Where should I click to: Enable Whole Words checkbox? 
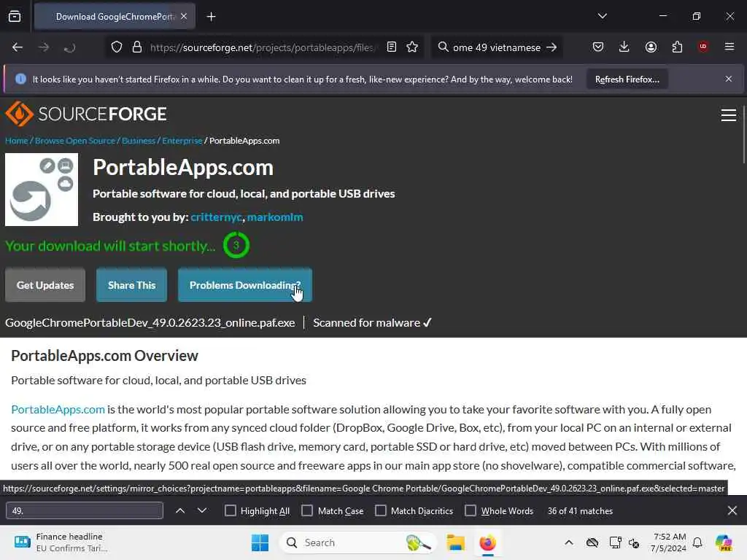471,510
